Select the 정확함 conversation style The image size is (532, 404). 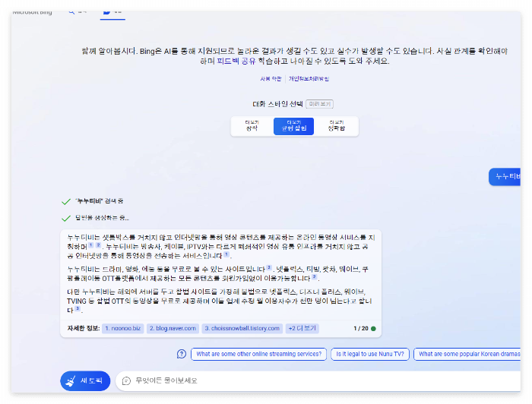point(336,126)
